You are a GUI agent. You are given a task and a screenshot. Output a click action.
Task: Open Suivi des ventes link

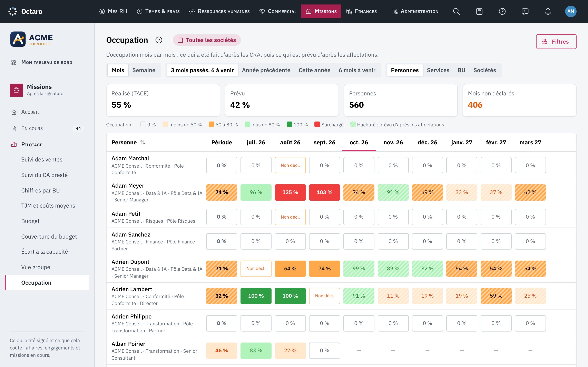coord(42,159)
